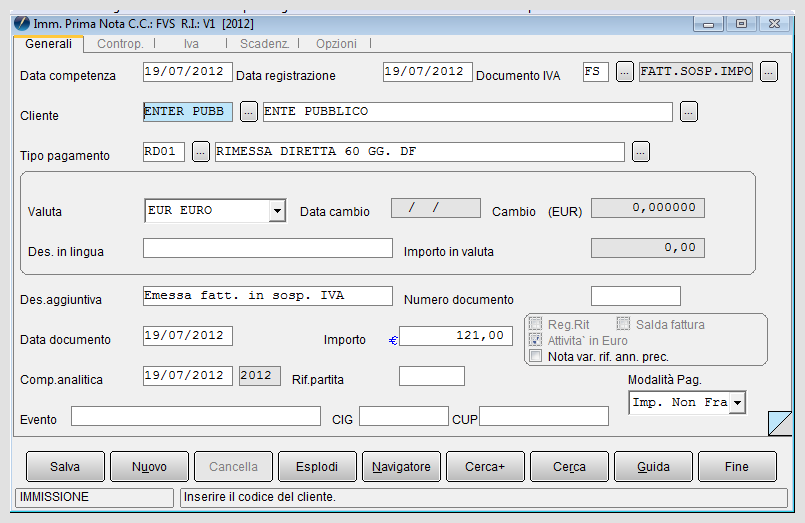Maximize the Imm. Prima Nota window

(x=741, y=24)
